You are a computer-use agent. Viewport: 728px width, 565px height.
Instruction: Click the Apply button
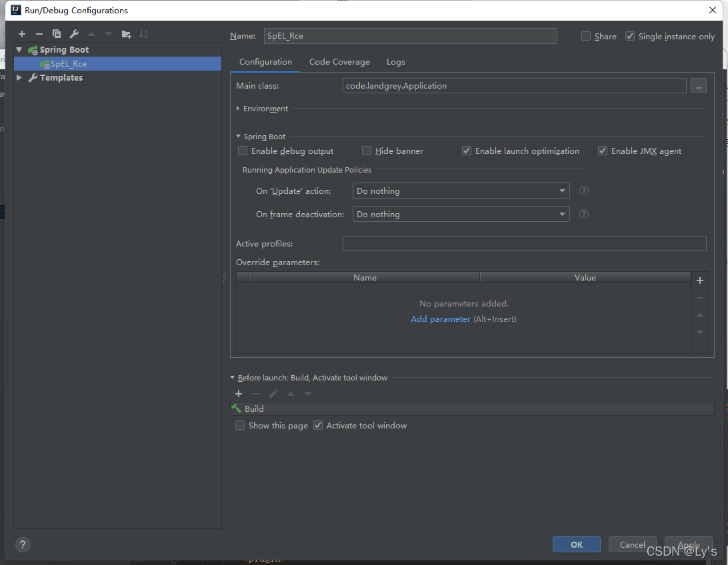click(x=689, y=544)
